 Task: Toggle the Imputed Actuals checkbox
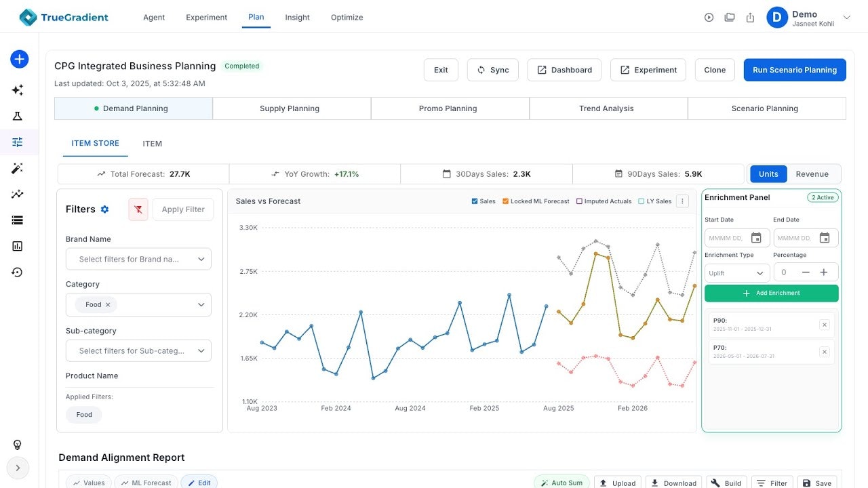579,201
